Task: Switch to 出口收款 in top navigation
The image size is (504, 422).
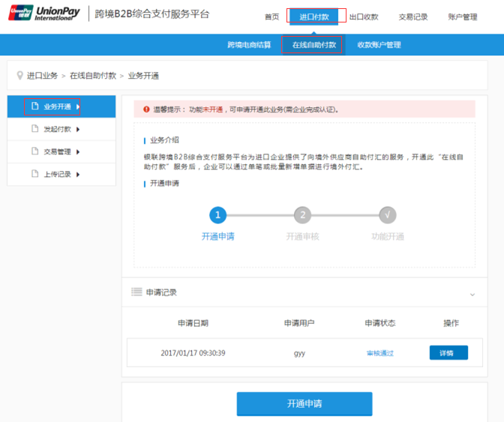Action: [x=364, y=16]
